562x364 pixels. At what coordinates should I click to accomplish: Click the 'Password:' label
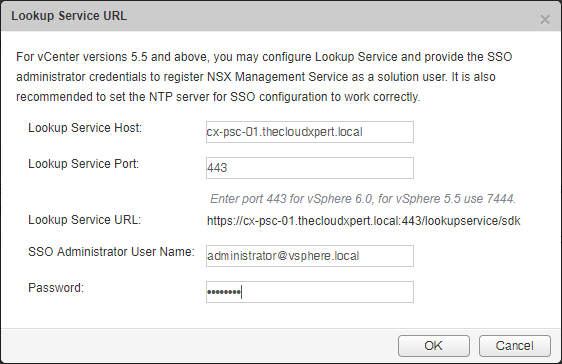coord(56,288)
